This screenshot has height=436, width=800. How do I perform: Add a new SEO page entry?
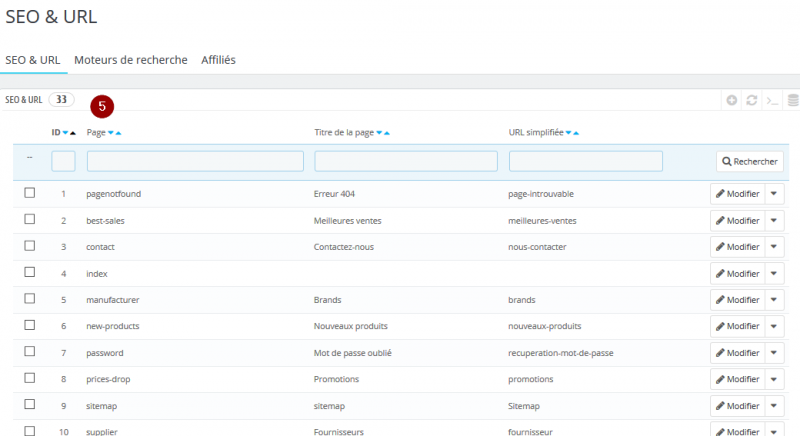pos(732,100)
